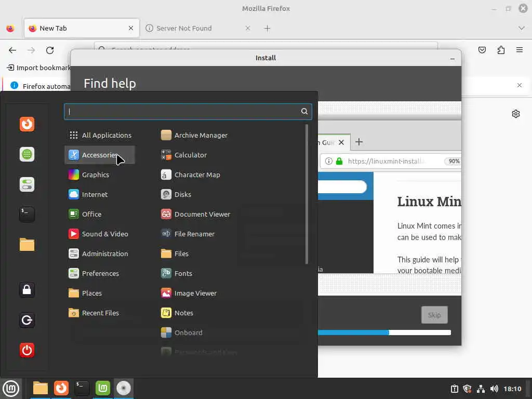Open Files folder in menu favorites sidebar

point(27,245)
